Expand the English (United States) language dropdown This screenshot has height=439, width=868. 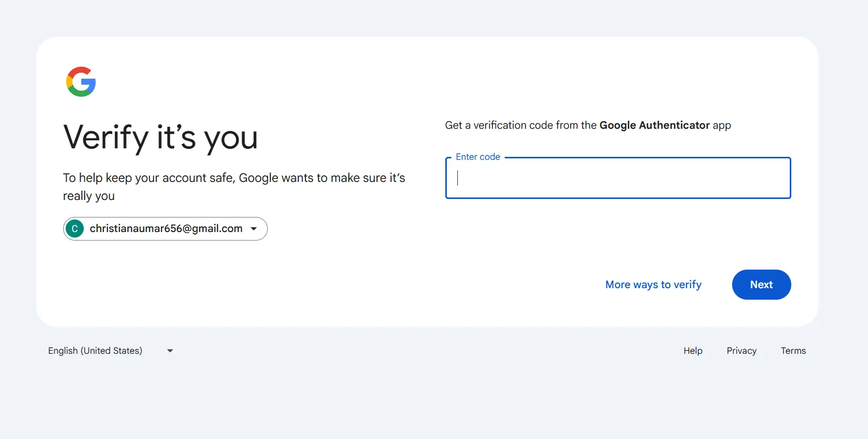pos(111,351)
